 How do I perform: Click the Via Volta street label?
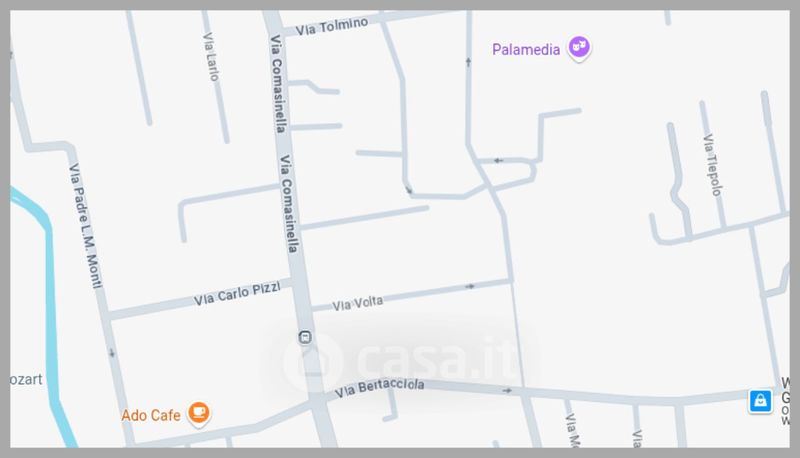358,303
